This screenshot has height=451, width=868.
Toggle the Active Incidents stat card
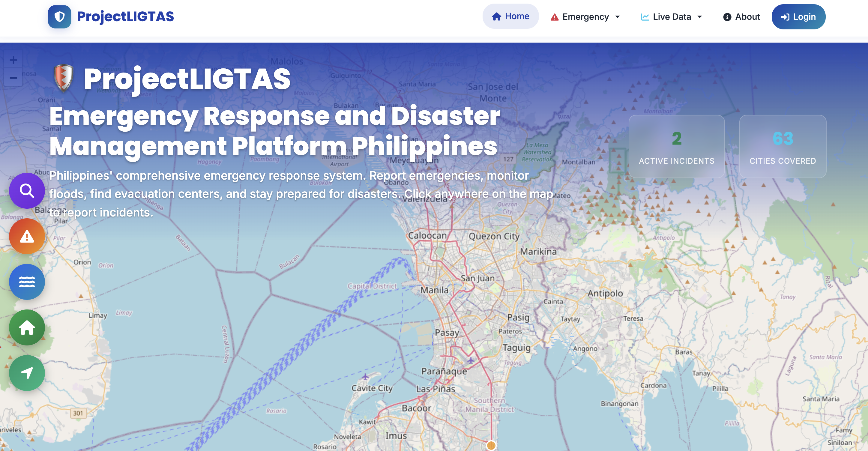point(676,147)
